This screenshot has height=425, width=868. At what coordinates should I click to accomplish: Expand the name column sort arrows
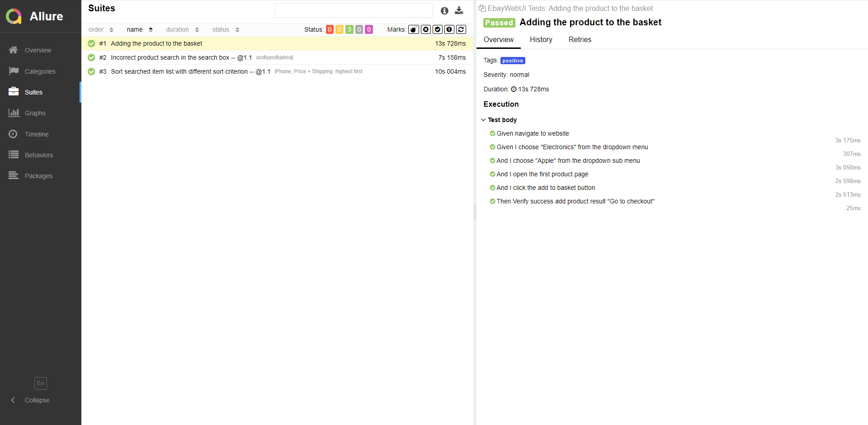point(150,29)
